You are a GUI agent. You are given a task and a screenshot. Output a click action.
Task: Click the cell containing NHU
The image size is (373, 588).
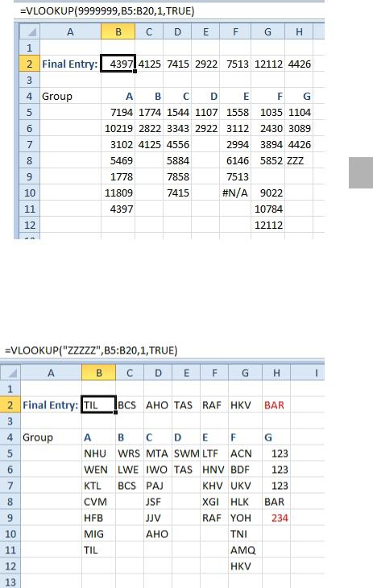tap(99, 453)
